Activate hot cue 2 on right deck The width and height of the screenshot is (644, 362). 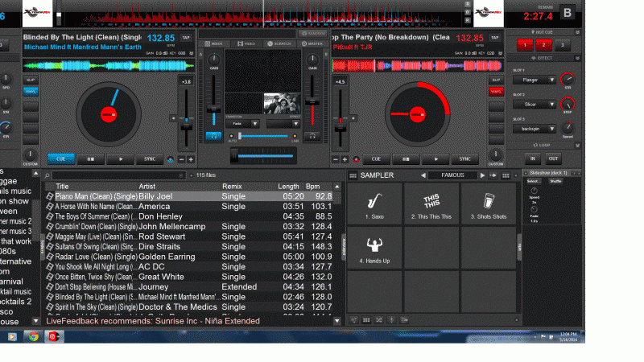pyautogui.click(x=543, y=45)
